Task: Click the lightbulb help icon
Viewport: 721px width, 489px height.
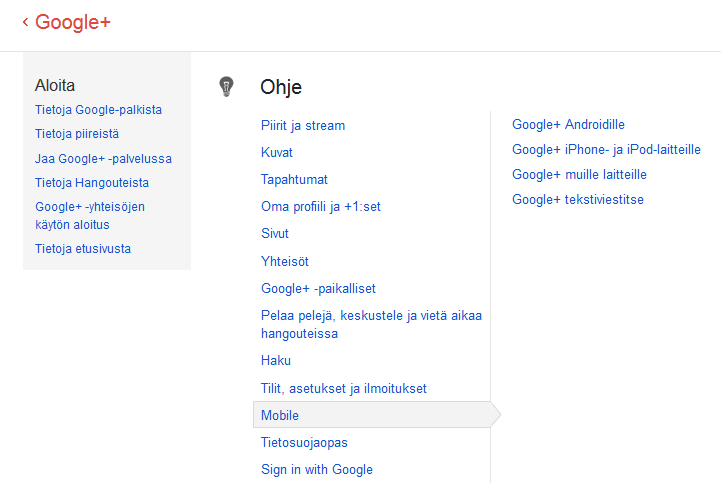Action: tap(226, 87)
